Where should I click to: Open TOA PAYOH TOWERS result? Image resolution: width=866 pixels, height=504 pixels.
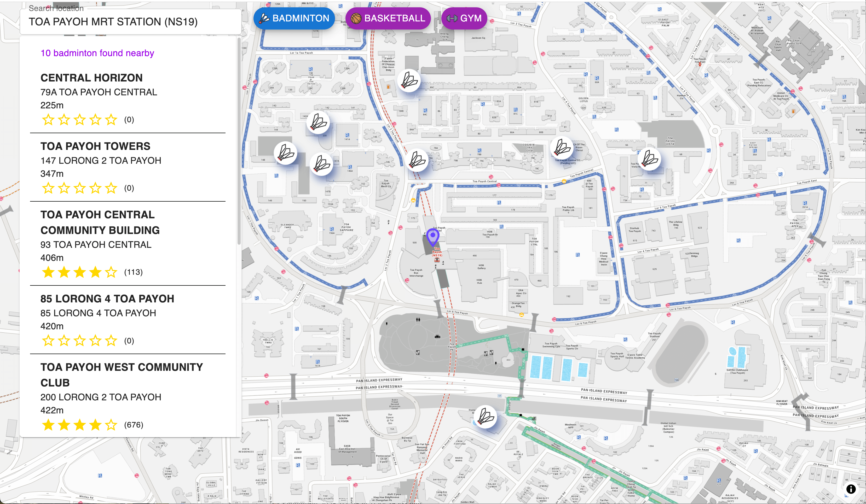coord(95,146)
